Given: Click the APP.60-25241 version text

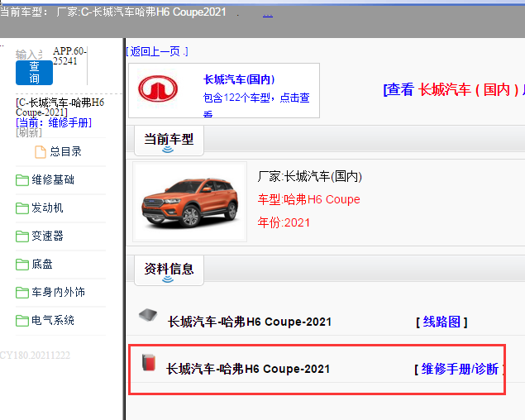Looking at the screenshot, I should (x=69, y=56).
